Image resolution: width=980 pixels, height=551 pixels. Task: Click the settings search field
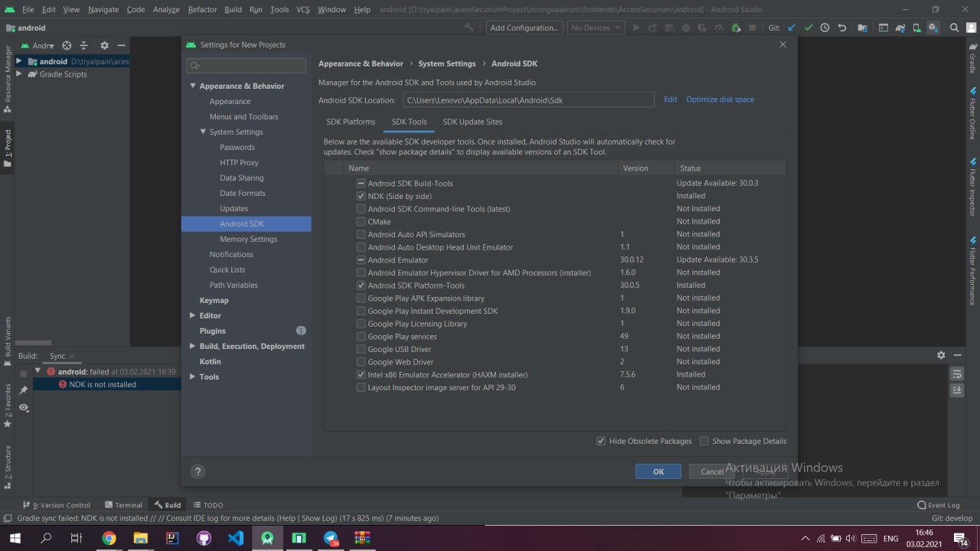tap(246, 66)
